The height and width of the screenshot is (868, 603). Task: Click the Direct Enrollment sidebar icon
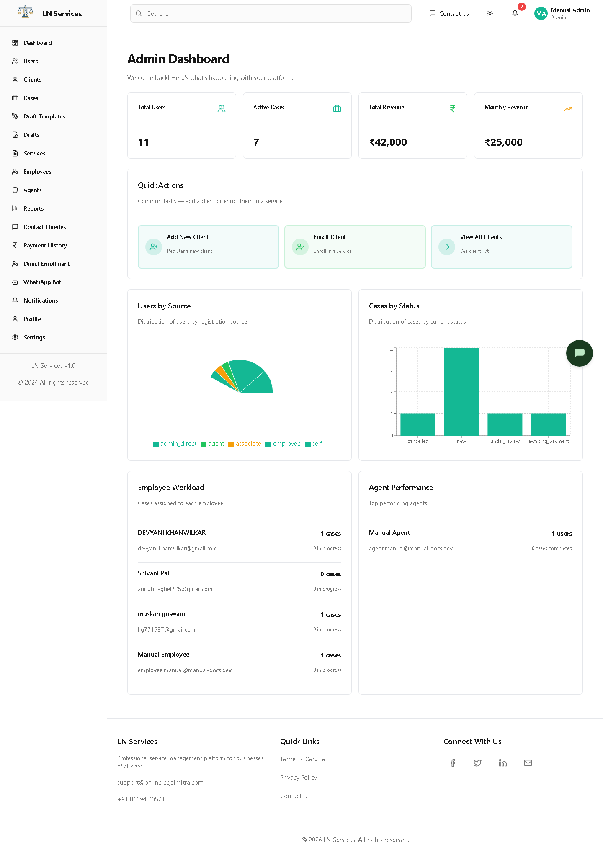(15, 264)
